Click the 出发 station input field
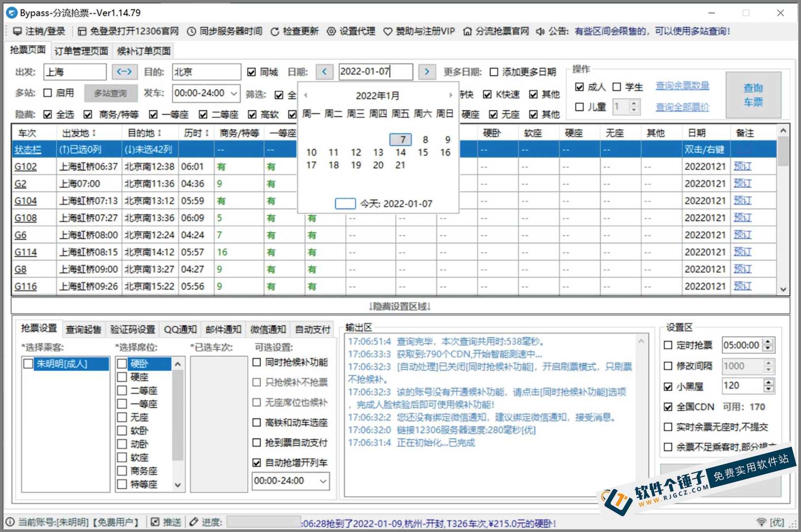This screenshot has height=532, width=801. pyautogui.click(x=75, y=72)
